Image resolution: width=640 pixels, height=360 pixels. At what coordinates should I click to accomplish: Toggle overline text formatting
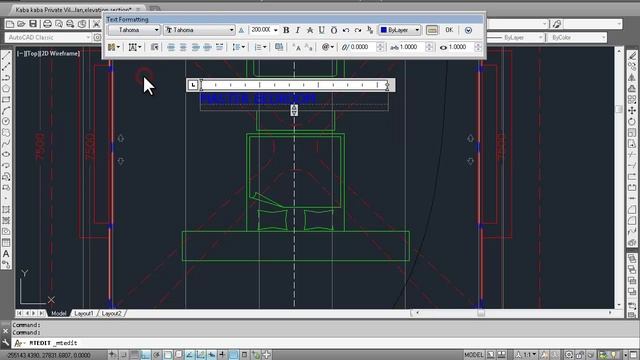[334, 30]
